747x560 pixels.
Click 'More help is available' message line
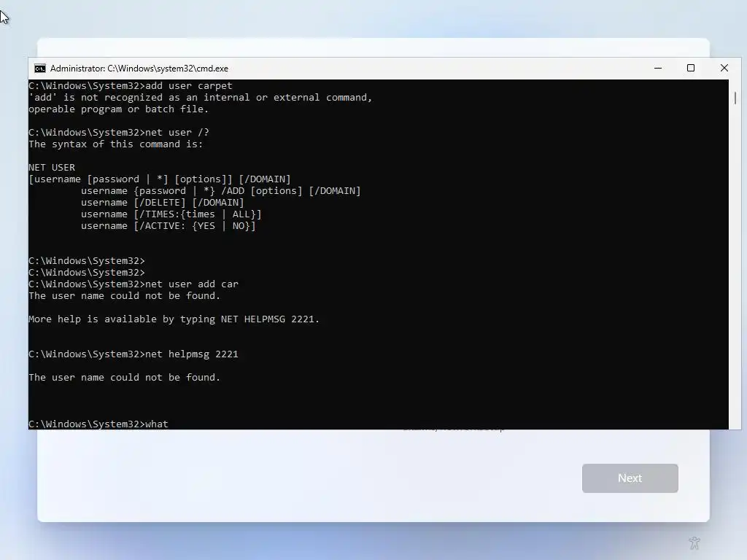coord(174,319)
